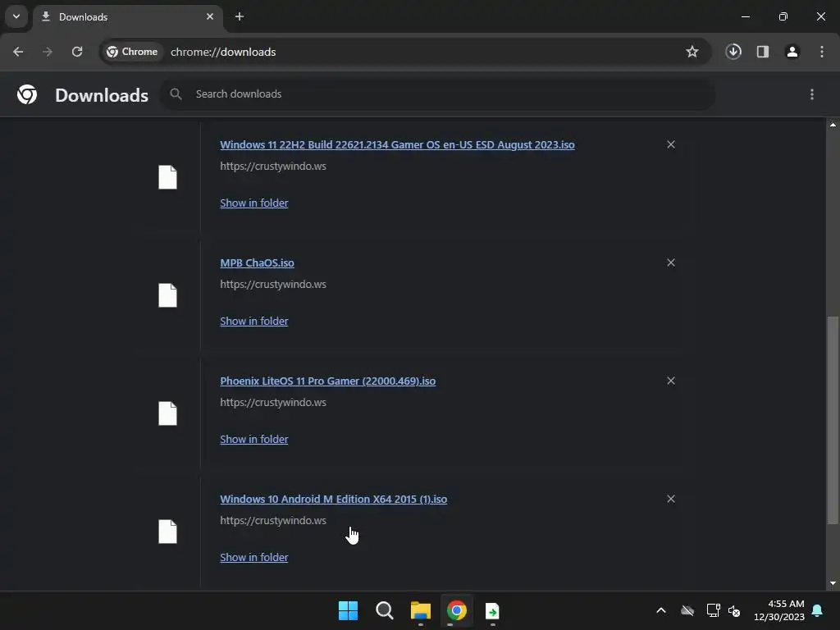This screenshot has height=630, width=840.
Task: Open the clock showing 4:55 AM
Action: [x=779, y=610]
